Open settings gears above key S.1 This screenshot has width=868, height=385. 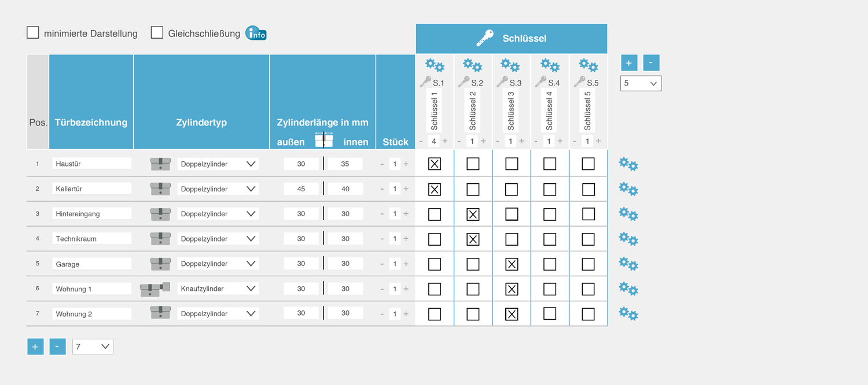pos(435,65)
